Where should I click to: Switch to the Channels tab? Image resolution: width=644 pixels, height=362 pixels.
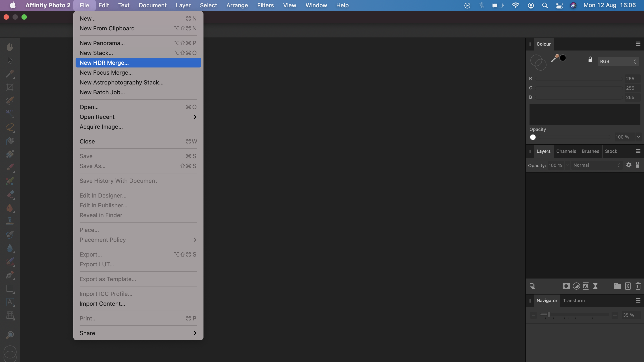coord(566,151)
